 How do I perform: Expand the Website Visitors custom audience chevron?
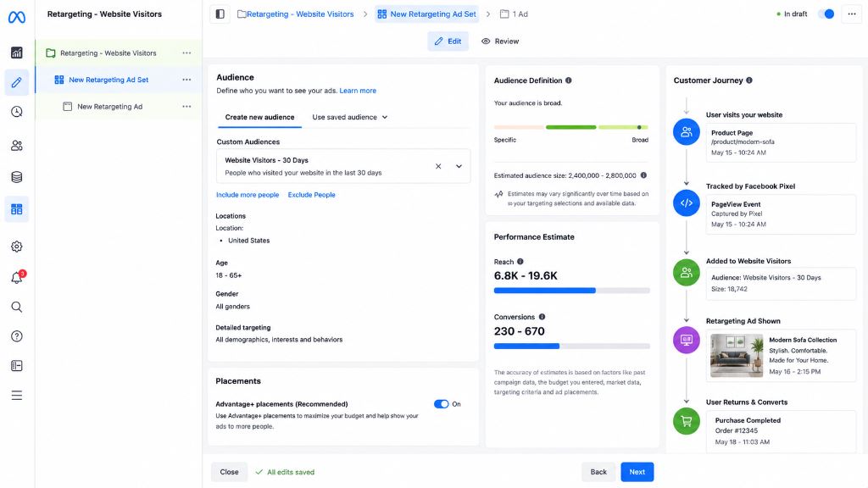point(459,166)
